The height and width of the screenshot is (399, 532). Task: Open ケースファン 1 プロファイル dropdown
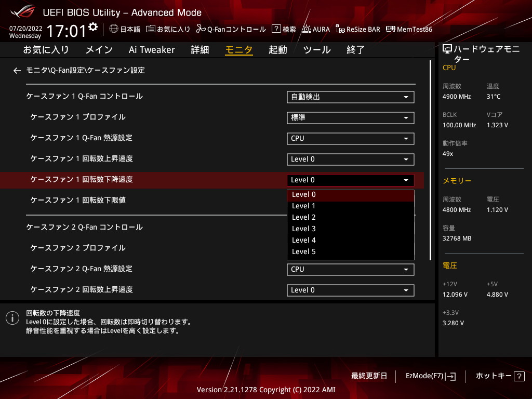tap(351, 118)
